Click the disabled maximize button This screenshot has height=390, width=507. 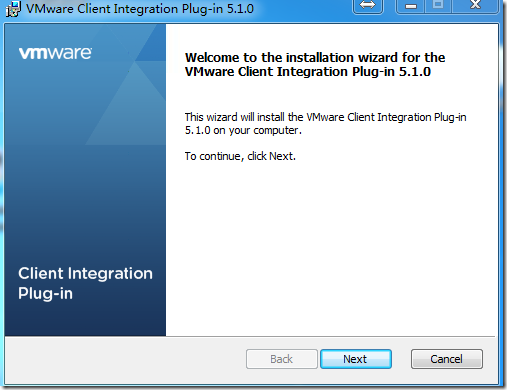(x=438, y=5)
